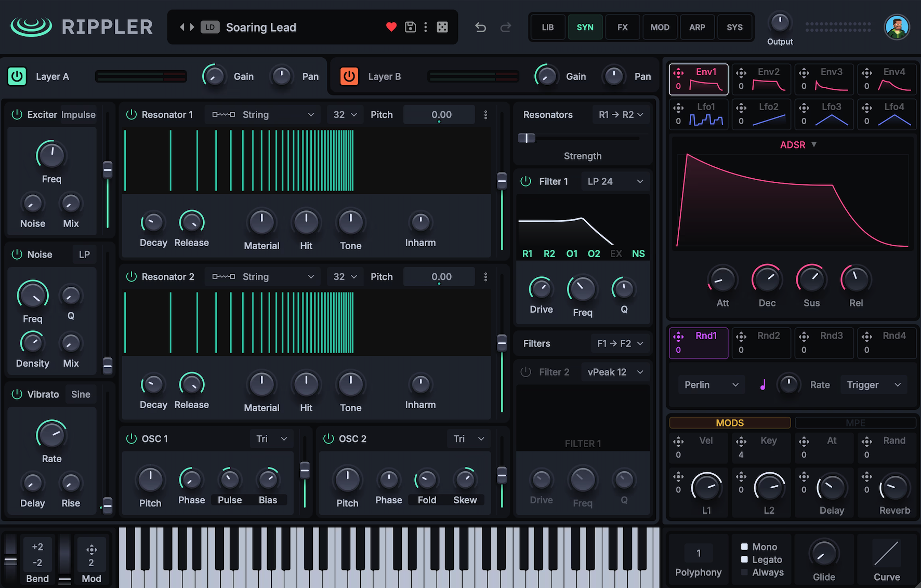Toggle NS routing into Filter 1
Image resolution: width=921 pixels, height=588 pixels.
638,253
